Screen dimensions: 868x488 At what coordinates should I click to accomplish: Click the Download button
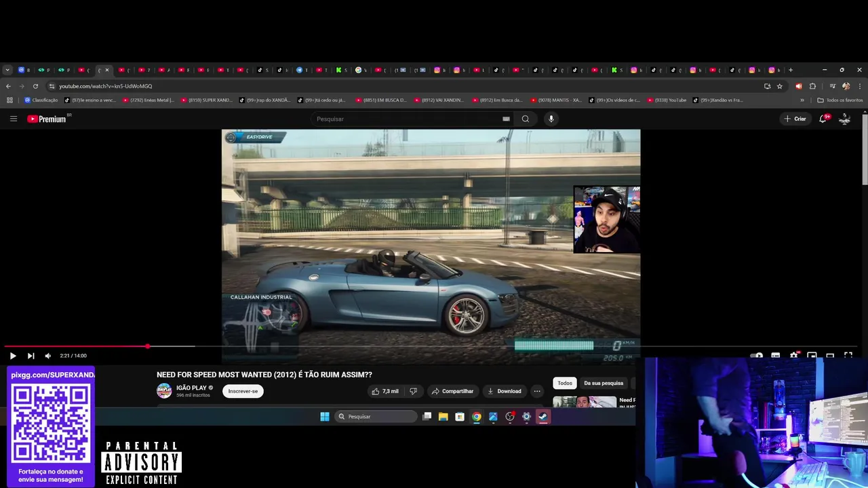(x=504, y=391)
